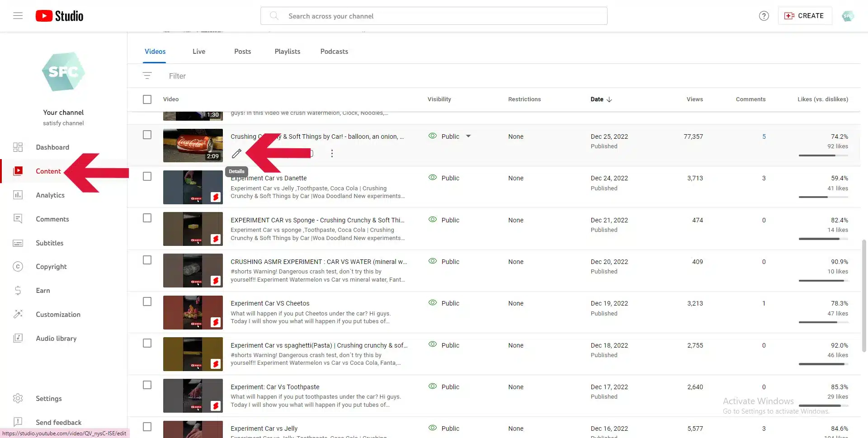Tick the select-all videos checkbox
Image resolution: width=868 pixels, height=438 pixels.
[x=147, y=99]
